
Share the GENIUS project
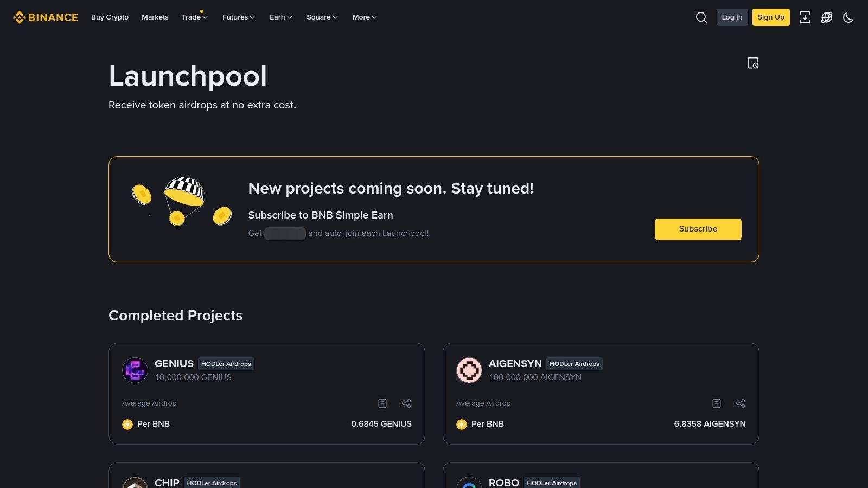click(x=406, y=403)
